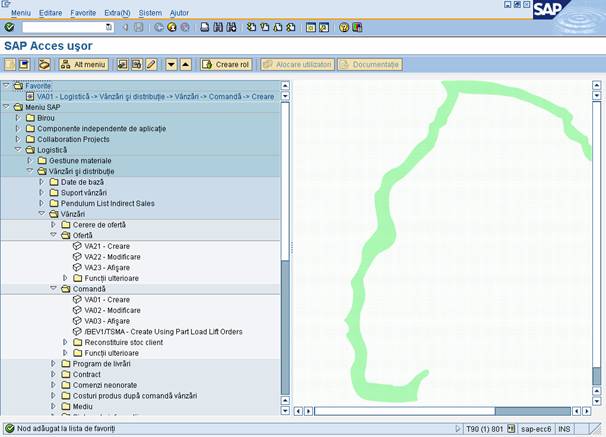
Task: Open the SAP Business Workplace icon
Action: (44, 65)
